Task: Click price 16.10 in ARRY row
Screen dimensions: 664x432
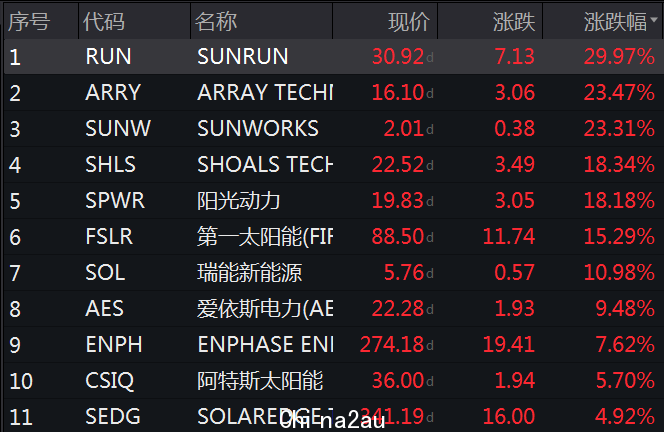Action: point(398,92)
